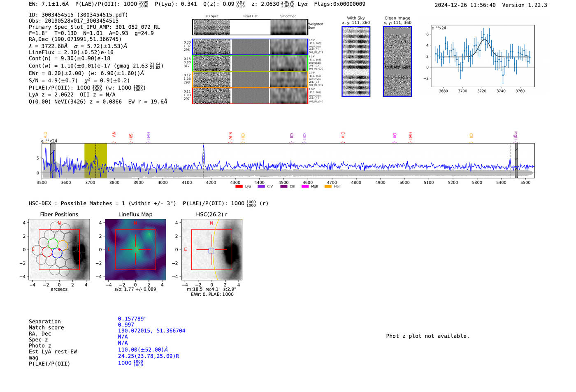
Task: Click the magenta MgII legend swatch
Action: (305, 187)
